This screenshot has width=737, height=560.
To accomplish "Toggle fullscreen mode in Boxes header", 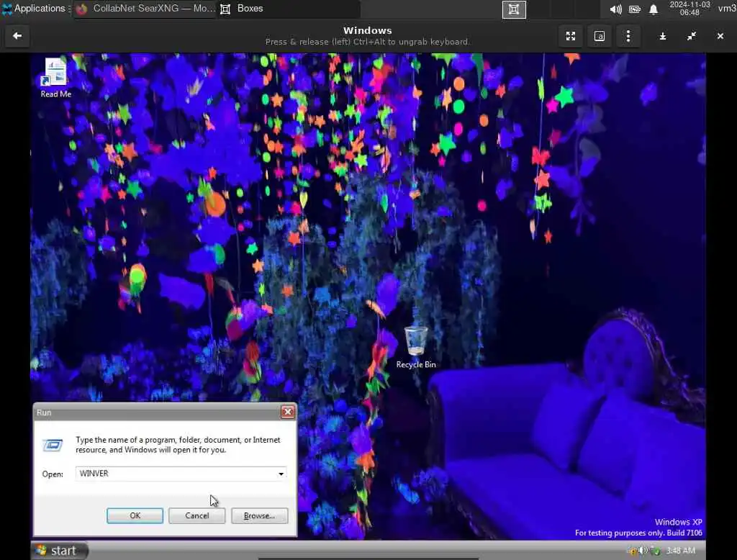I will click(x=571, y=36).
